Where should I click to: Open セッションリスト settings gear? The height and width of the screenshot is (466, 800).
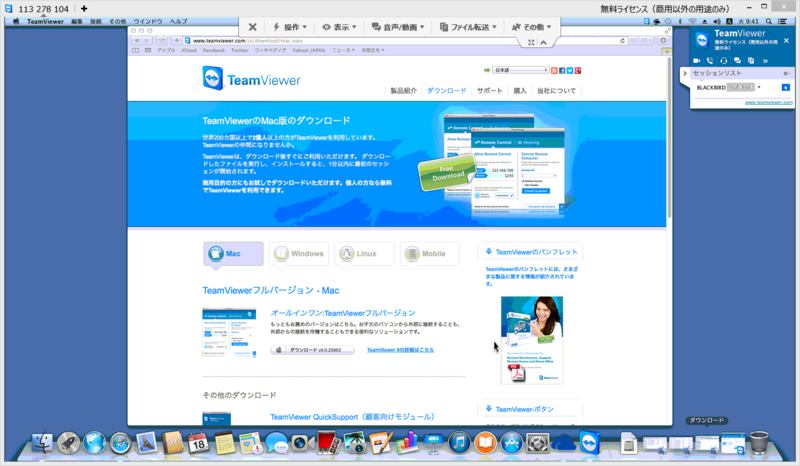[x=786, y=73]
